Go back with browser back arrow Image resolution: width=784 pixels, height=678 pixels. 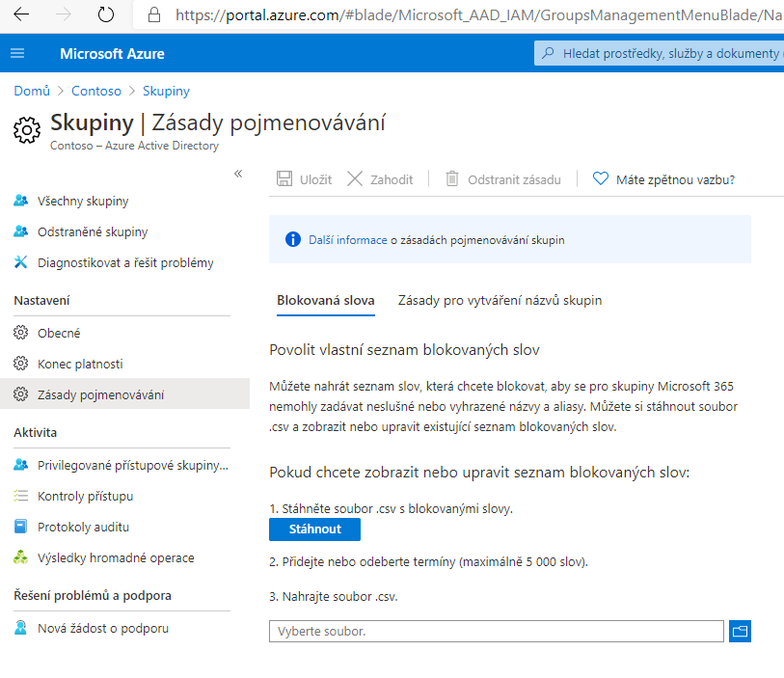[x=21, y=14]
